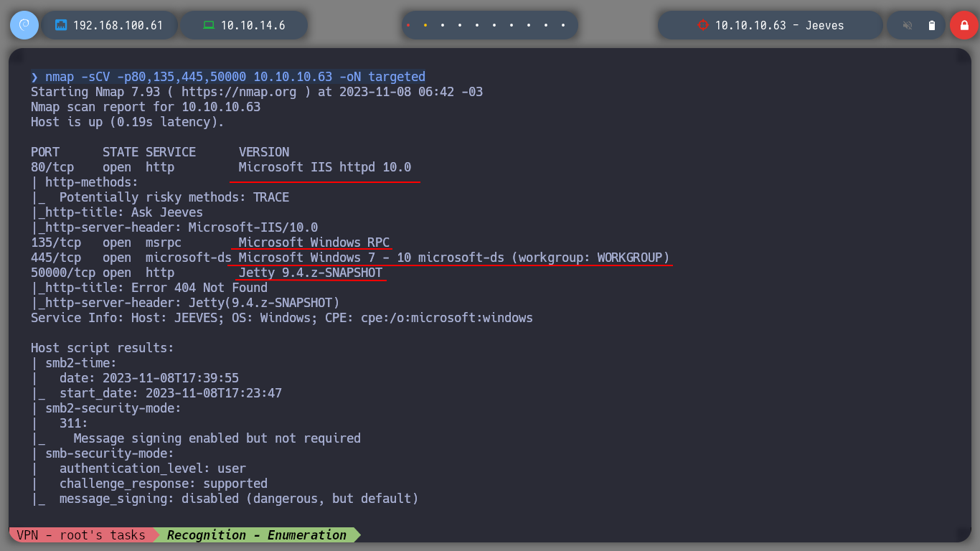This screenshot has height=551, width=980.
Task: Click the 135/tcp port entry
Action: [56, 242]
